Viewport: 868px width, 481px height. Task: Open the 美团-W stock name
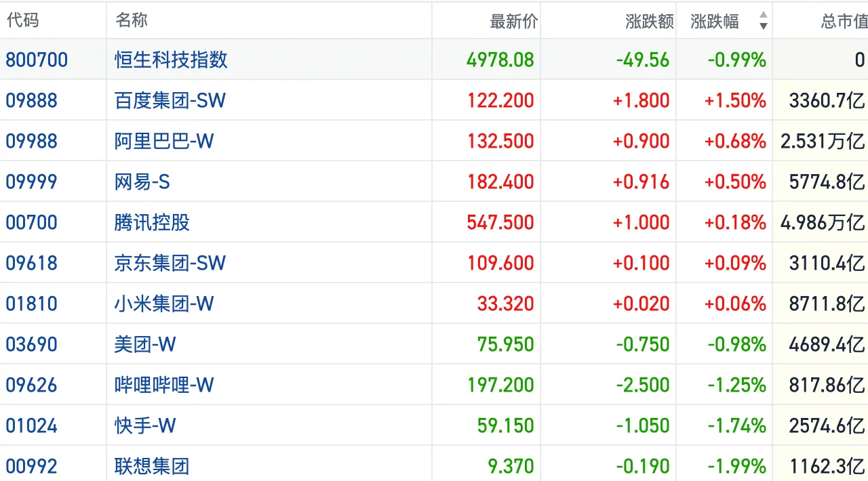click(145, 344)
